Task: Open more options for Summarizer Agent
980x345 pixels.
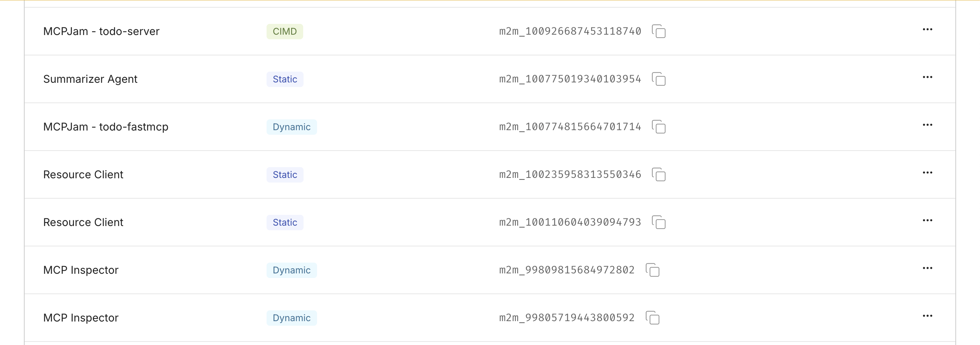Action: 927,77
